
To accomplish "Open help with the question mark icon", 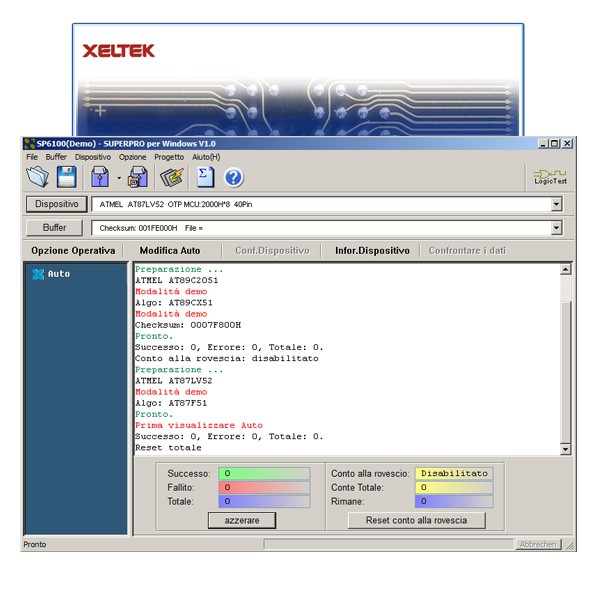I will (233, 178).
